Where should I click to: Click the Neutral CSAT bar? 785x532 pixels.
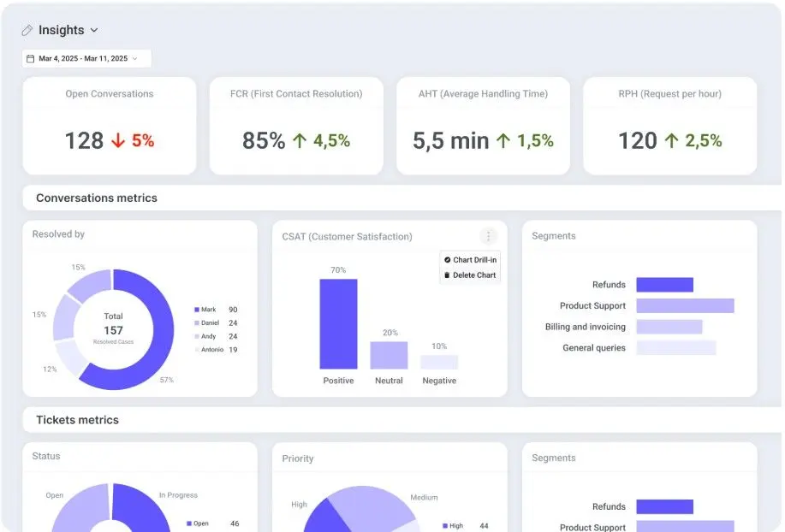point(389,356)
